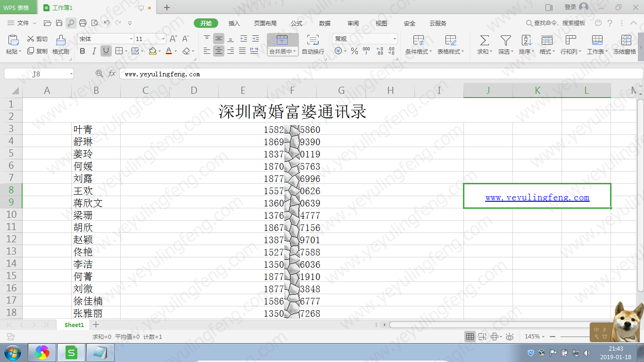Open a new tab with the plus button
This screenshot has height=362, width=644.
point(167,8)
